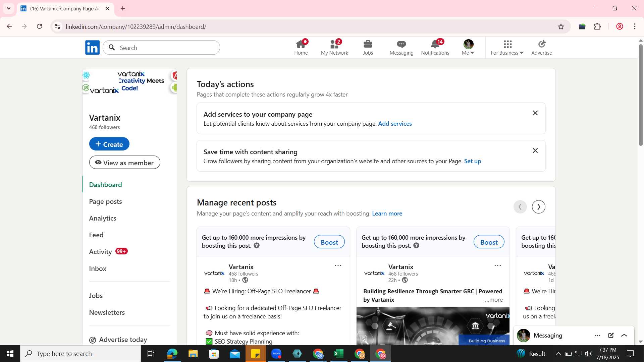Click View as member
The width and height of the screenshot is (644, 362).
124,163
